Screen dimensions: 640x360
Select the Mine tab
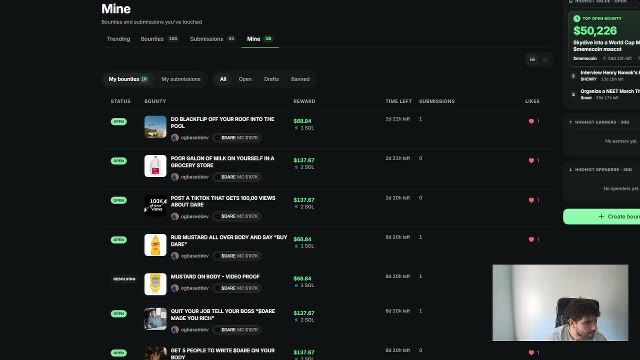[x=260, y=39]
